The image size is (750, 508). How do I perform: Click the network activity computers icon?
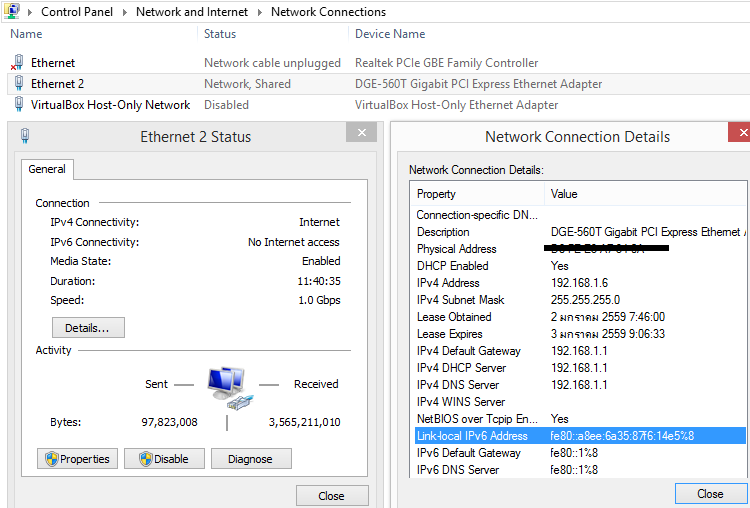point(227,388)
